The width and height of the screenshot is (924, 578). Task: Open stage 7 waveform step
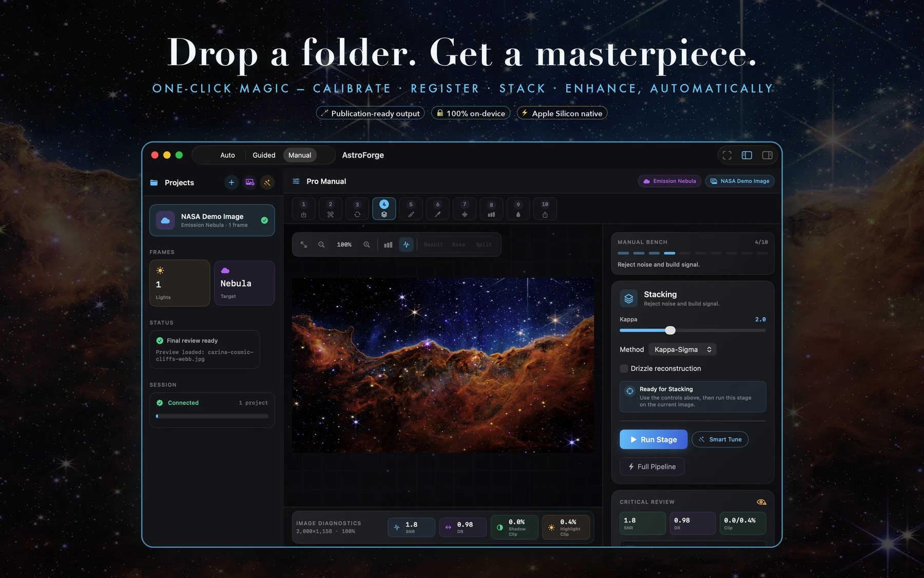click(465, 209)
